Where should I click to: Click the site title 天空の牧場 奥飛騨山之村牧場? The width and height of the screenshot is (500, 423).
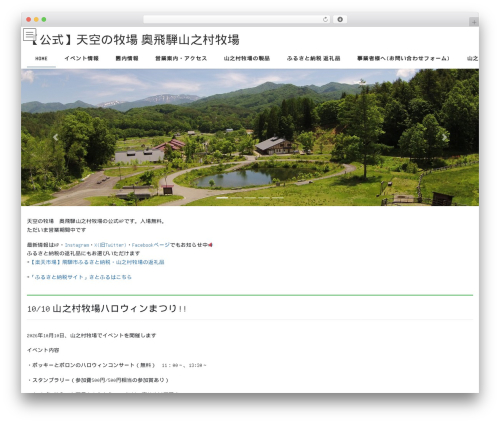(x=135, y=40)
